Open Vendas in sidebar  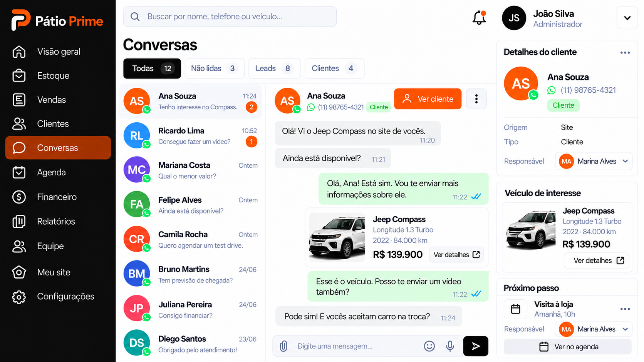point(58,100)
